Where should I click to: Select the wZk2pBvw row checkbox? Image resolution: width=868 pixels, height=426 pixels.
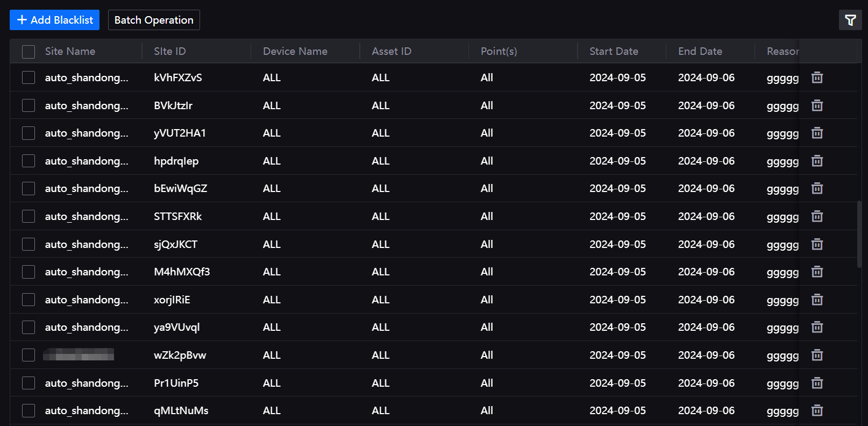[x=29, y=355]
